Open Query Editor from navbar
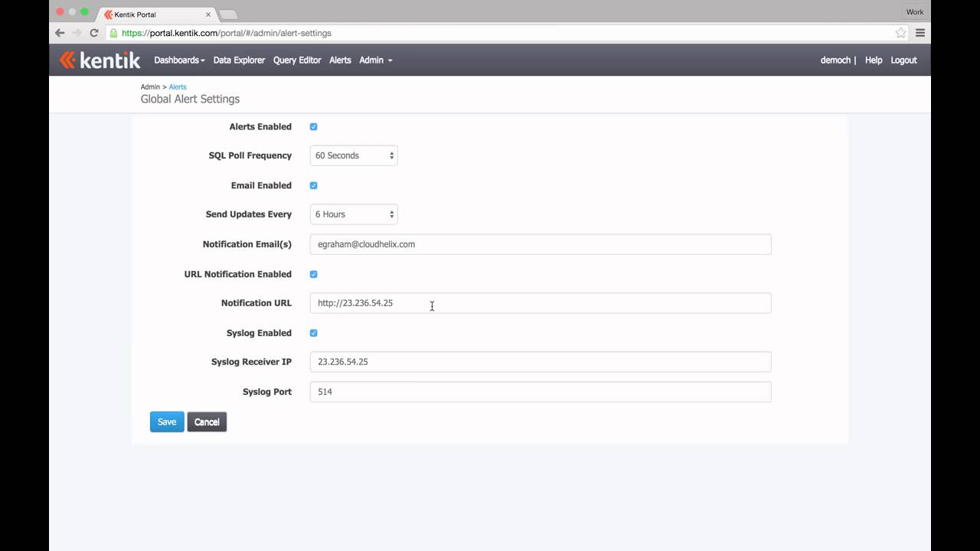Screen dimensions: 980x551 tap(297, 60)
